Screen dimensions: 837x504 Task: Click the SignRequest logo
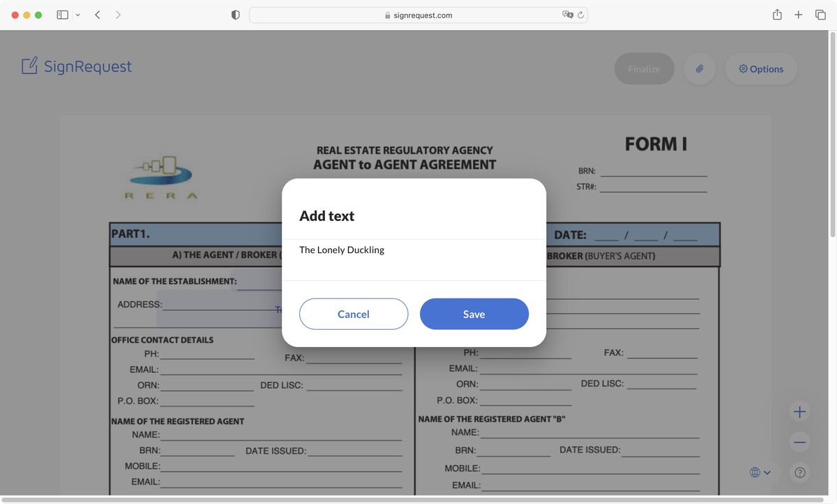click(75, 66)
